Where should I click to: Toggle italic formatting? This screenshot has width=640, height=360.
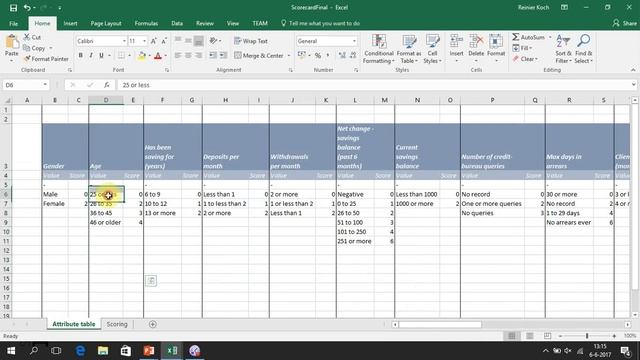(x=91, y=55)
